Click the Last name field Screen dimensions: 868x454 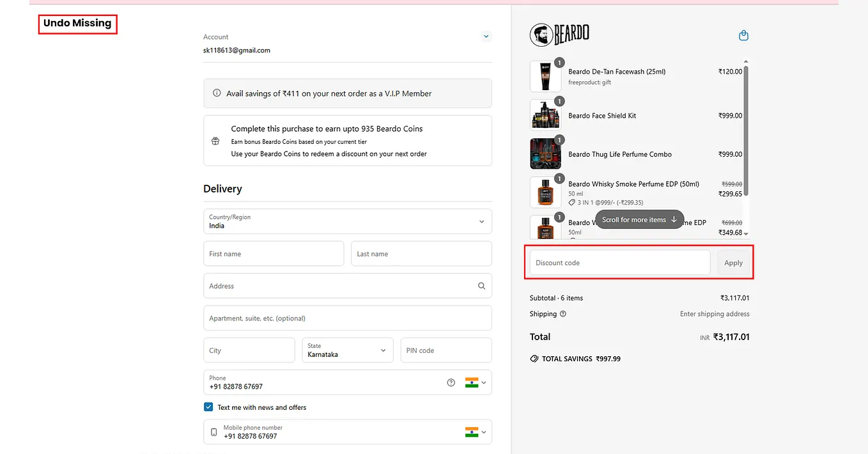coord(421,254)
